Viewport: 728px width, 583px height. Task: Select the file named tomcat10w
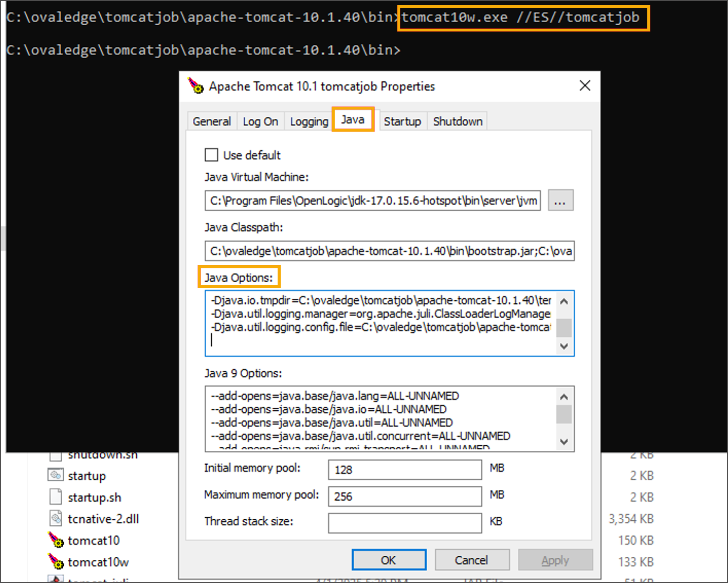[98, 562]
